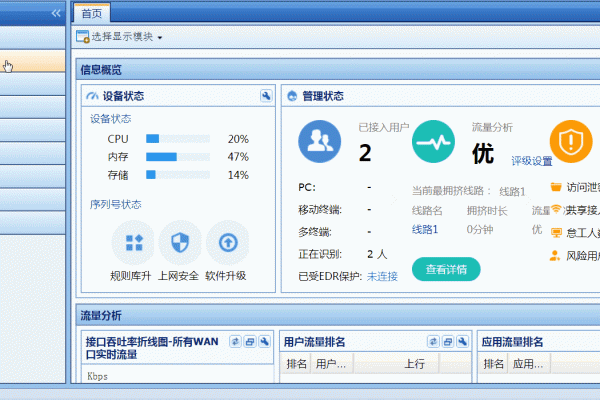Screen dimensions: 600x400
Task: Click the 线路1 link in line table
Action: (x=425, y=229)
